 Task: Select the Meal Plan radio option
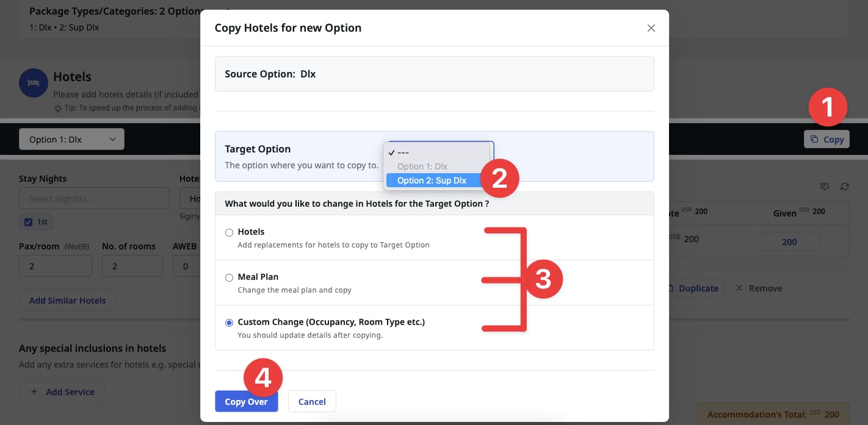(x=230, y=277)
